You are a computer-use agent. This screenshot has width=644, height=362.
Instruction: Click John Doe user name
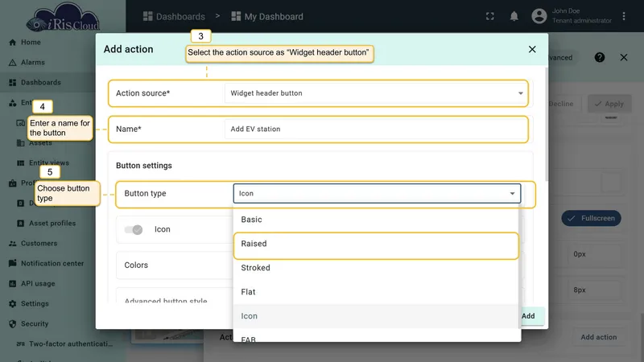click(566, 11)
